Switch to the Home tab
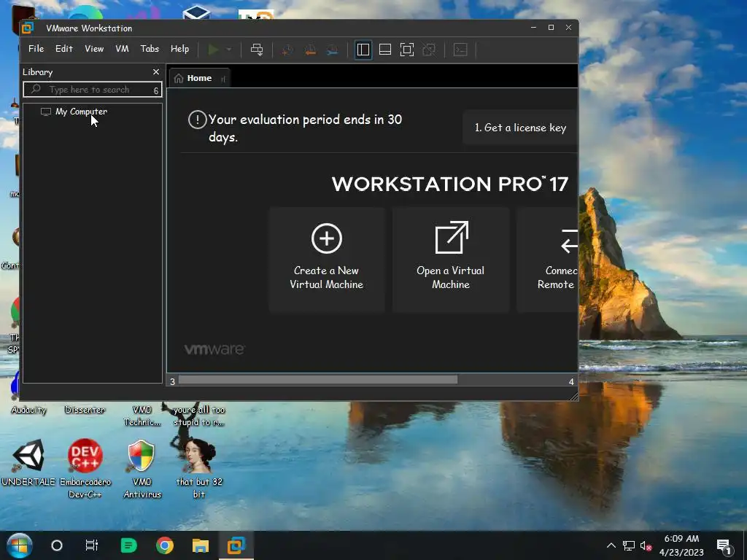Viewport: 747px width, 560px height. click(x=199, y=78)
